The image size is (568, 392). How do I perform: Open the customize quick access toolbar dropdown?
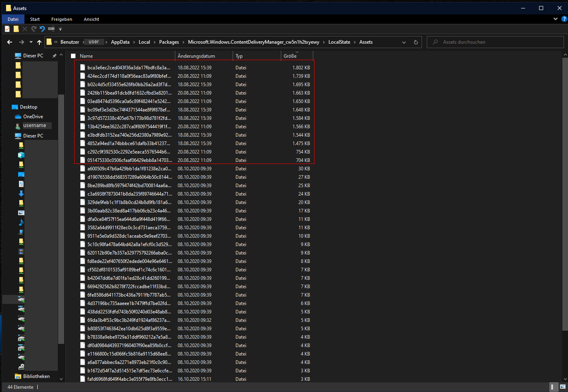pyautogui.click(x=60, y=29)
